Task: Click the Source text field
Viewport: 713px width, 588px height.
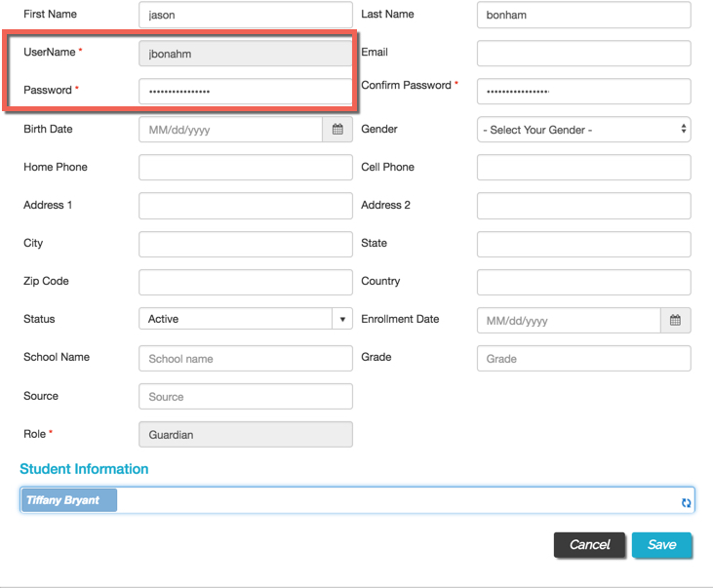Action: click(x=246, y=396)
